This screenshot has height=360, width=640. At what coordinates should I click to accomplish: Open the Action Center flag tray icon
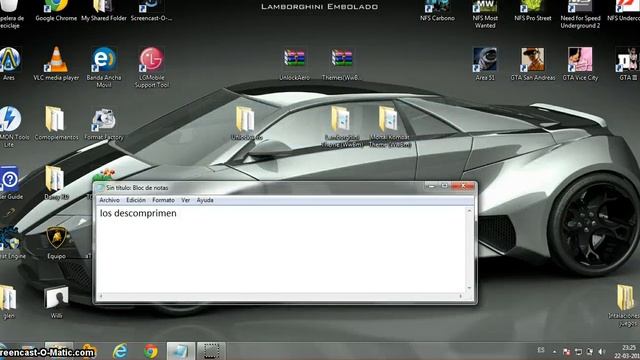[566, 351]
